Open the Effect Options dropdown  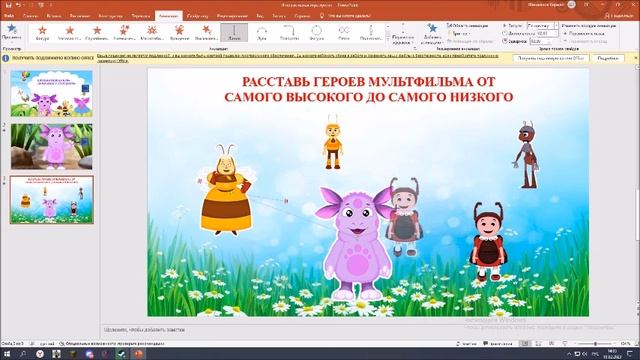(403, 34)
